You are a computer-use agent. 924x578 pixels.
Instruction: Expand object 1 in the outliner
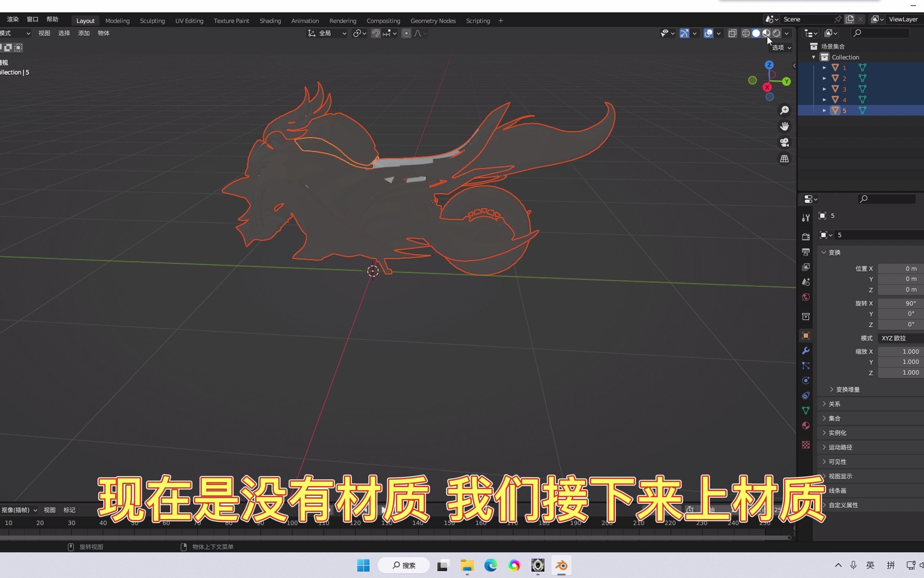[x=824, y=68]
